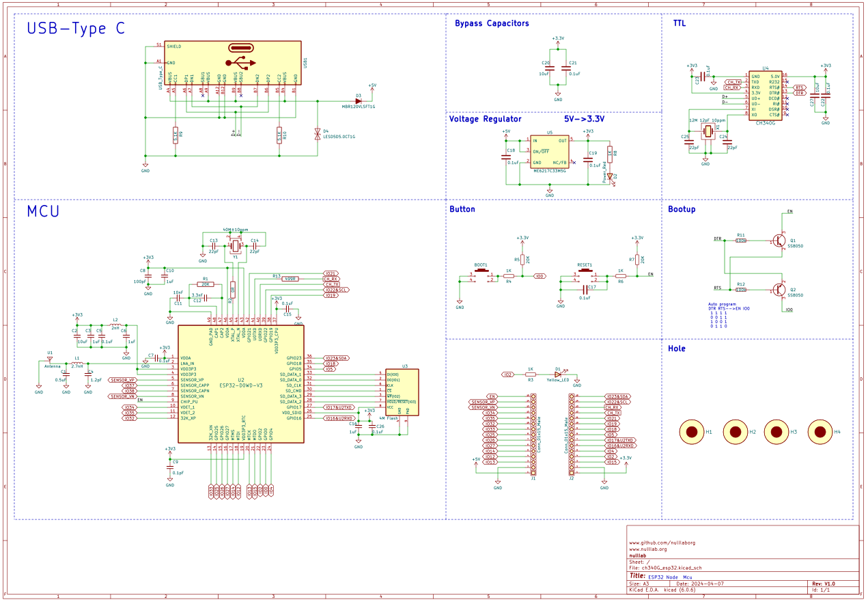Click the +5V power symbol beside D3

tap(372, 87)
